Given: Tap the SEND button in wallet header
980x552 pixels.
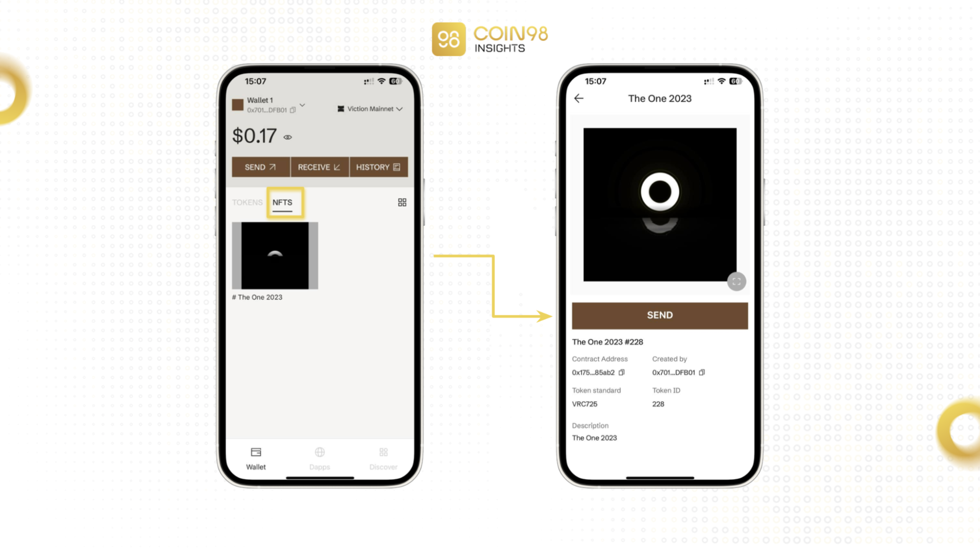Looking at the screenshot, I should (261, 167).
